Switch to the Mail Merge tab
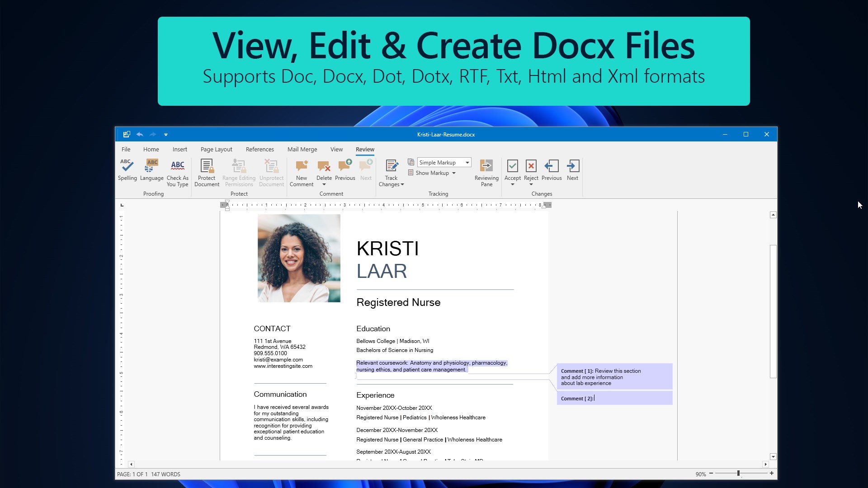868x488 pixels. (x=302, y=150)
